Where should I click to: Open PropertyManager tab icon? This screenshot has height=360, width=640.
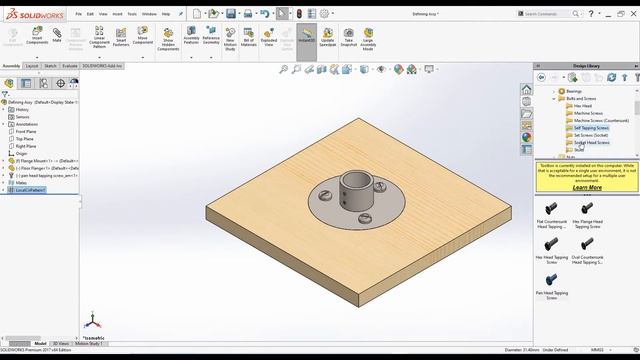[x=26, y=84]
